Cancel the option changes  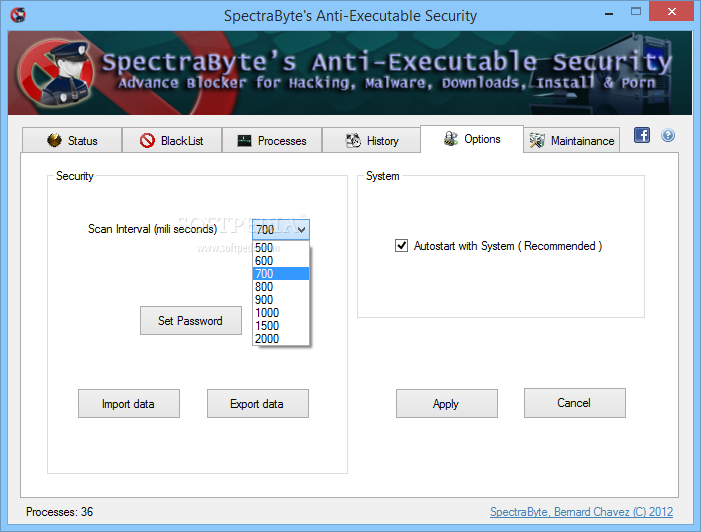(574, 403)
